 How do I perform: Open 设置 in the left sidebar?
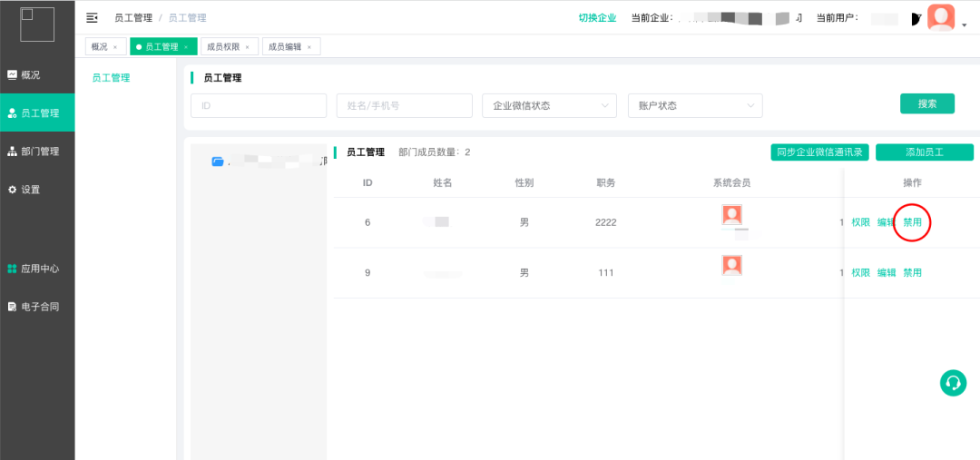37,190
